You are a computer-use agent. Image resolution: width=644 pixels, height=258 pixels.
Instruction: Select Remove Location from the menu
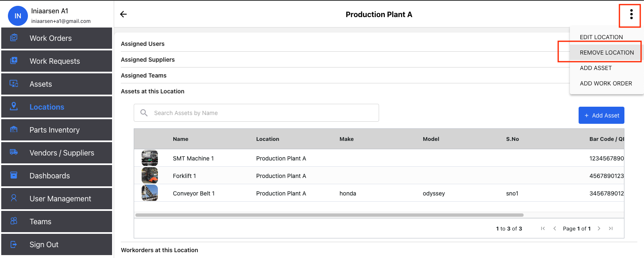(x=607, y=53)
